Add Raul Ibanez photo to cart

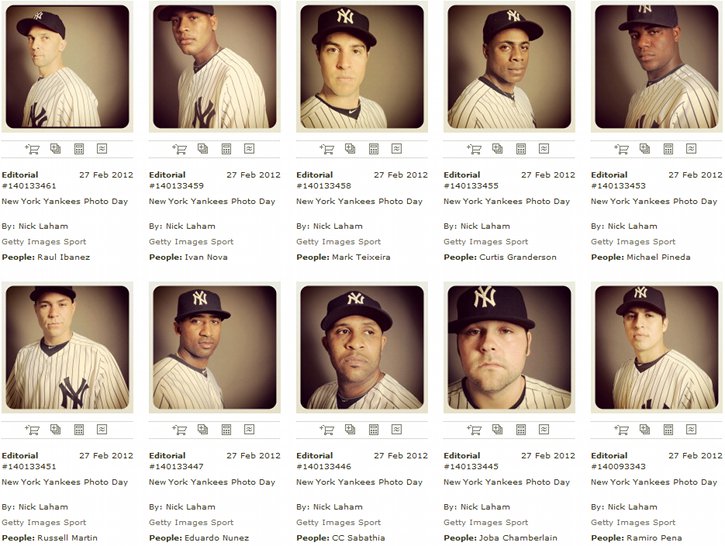coord(32,149)
